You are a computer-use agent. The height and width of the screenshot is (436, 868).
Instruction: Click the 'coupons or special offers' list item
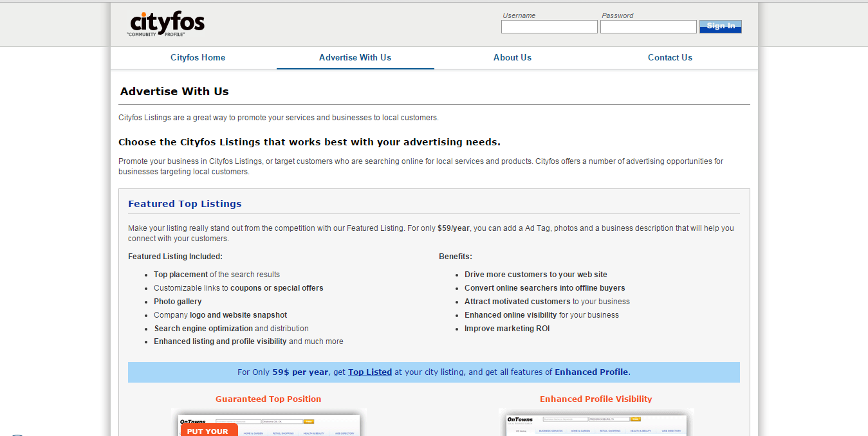(239, 288)
